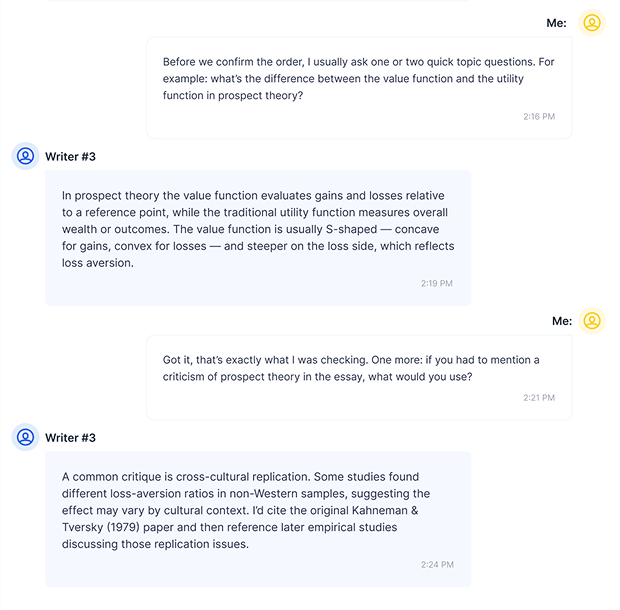Click the "Me:" label above the value function question
The width and height of the screenshot is (620, 610).
[x=556, y=23]
